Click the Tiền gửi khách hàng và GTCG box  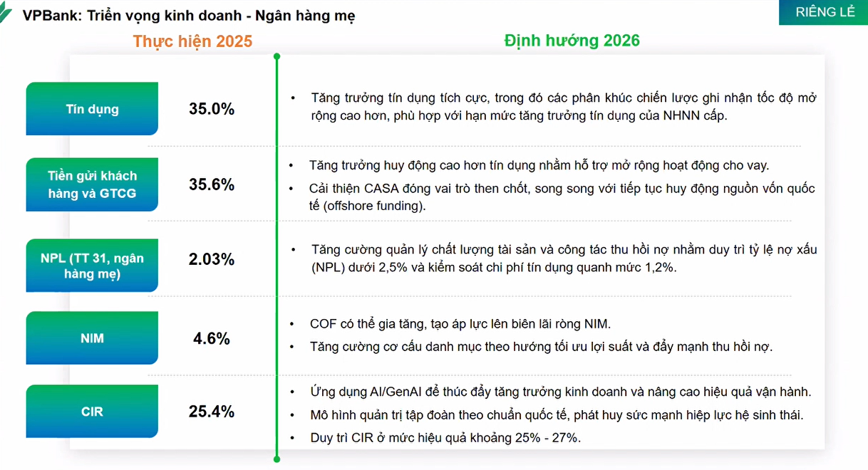92,184
